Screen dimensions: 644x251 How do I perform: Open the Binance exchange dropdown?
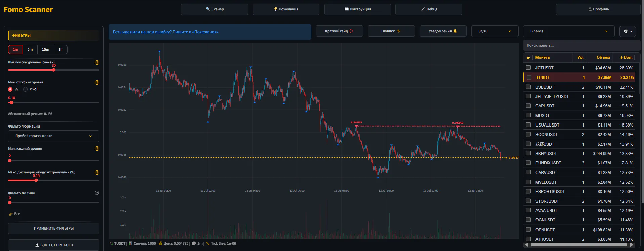click(x=569, y=31)
